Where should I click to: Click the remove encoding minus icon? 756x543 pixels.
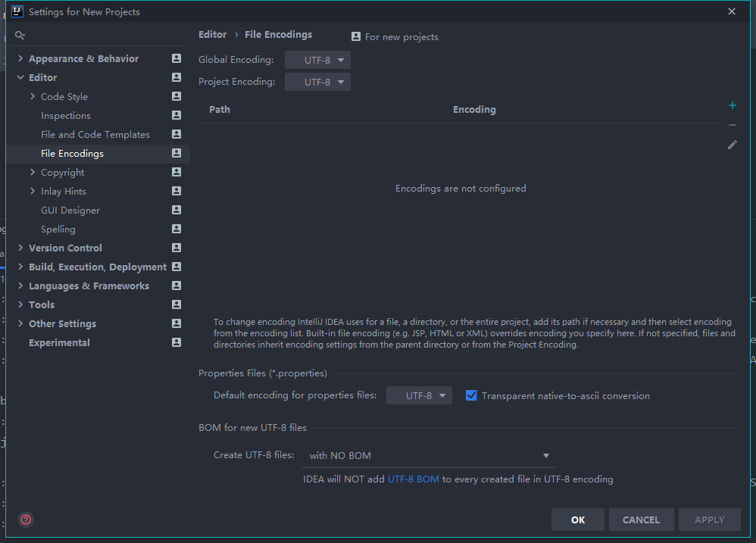point(732,125)
